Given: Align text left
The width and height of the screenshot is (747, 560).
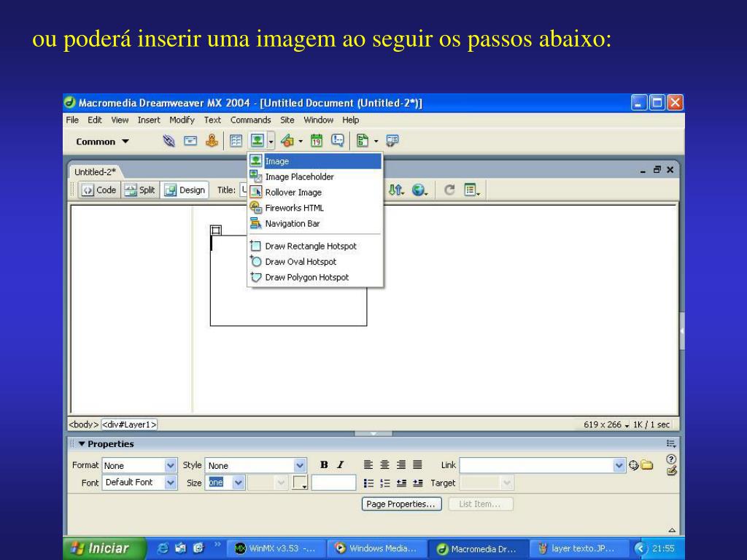Looking at the screenshot, I should click(368, 464).
